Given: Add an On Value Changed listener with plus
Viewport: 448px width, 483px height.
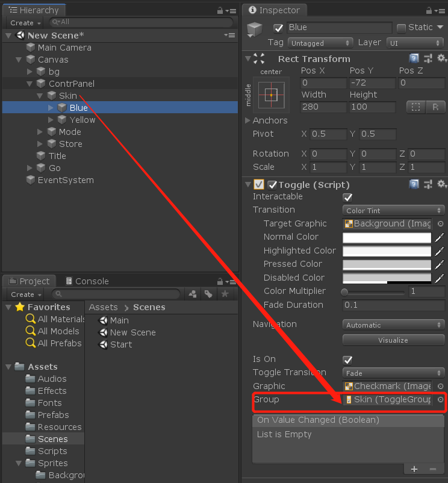Looking at the screenshot, I should pos(414,469).
